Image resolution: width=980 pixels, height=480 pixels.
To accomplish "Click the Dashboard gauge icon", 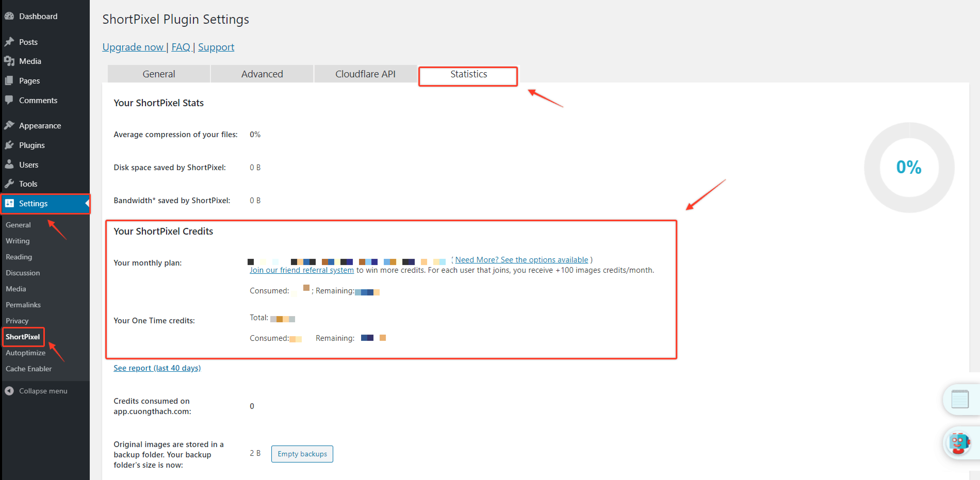I will click(x=9, y=16).
